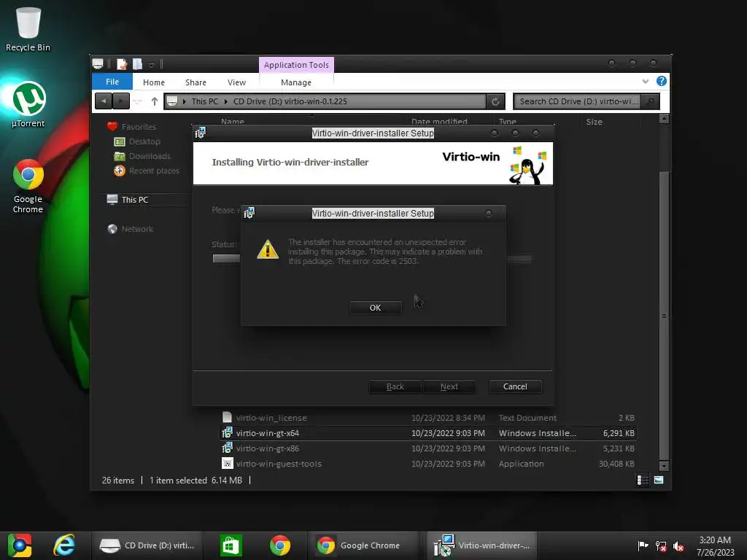Click the search magnifier icon
747x560 pixels.
(650, 101)
